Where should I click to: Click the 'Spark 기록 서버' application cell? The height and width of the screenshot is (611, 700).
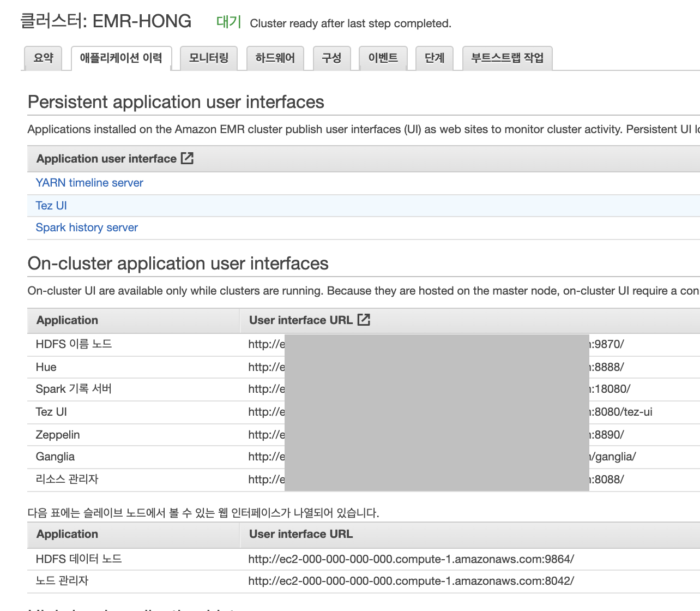tap(74, 389)
